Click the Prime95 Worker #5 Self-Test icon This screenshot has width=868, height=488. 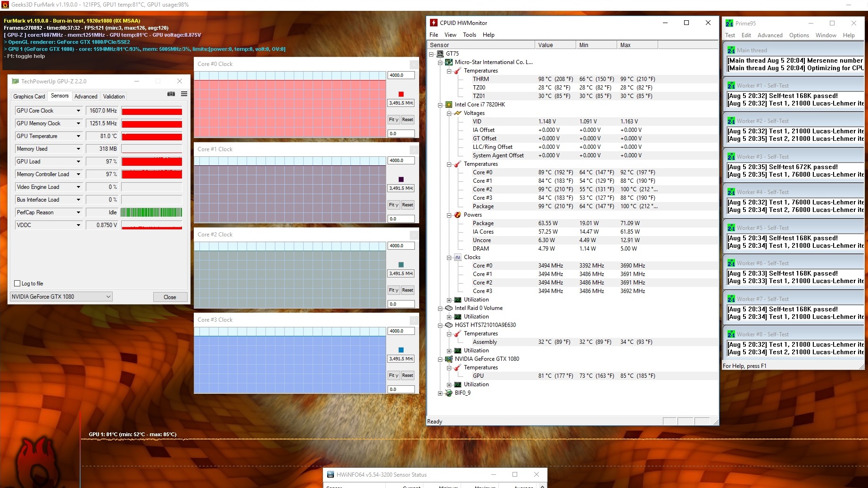point(731,228)
